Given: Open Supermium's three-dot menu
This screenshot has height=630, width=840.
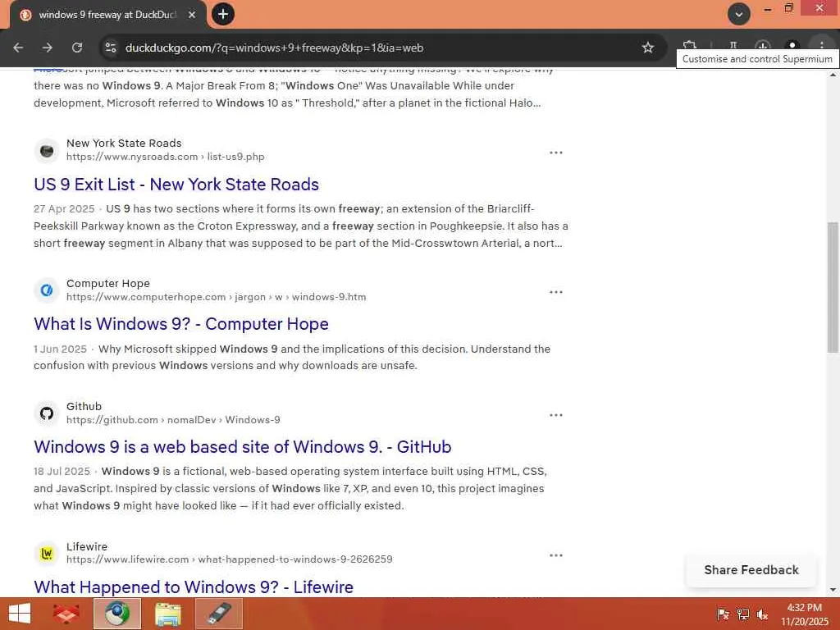Looking at the screenshot, I should pos(821,45).
